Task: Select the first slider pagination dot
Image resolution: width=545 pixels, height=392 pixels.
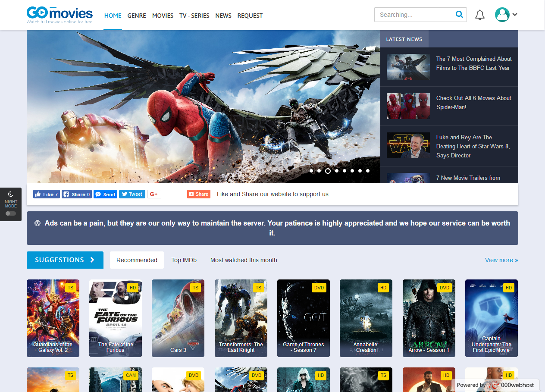Action: [311, 171]
